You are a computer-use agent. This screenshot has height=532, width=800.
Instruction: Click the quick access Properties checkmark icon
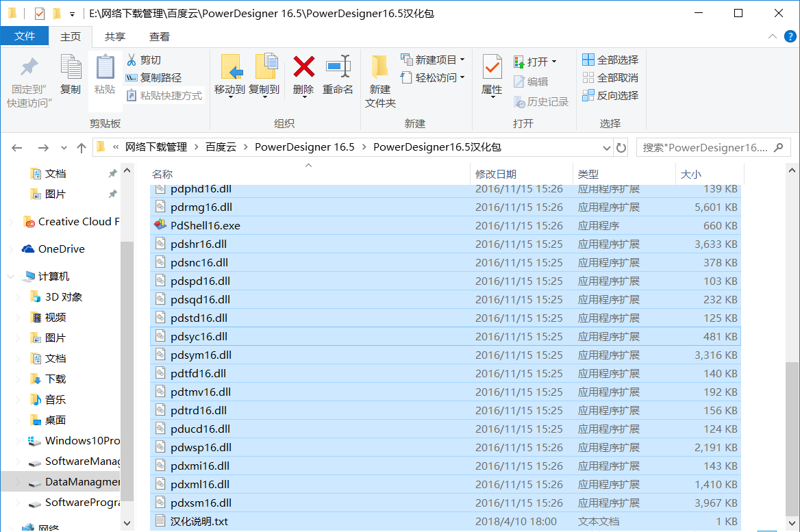click(39, 13)
